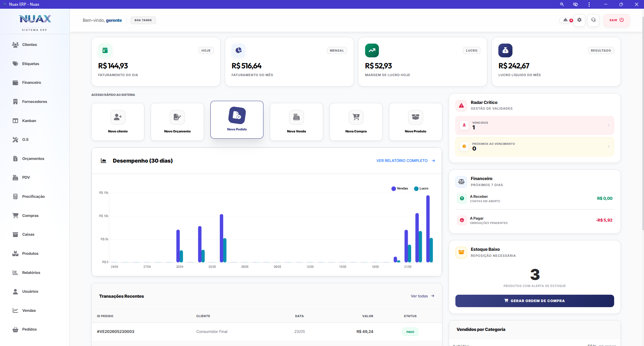Click the money bag icon on Lucro Líquido
The width and height of the screenshot is (644, 346).
coord(505,50)
